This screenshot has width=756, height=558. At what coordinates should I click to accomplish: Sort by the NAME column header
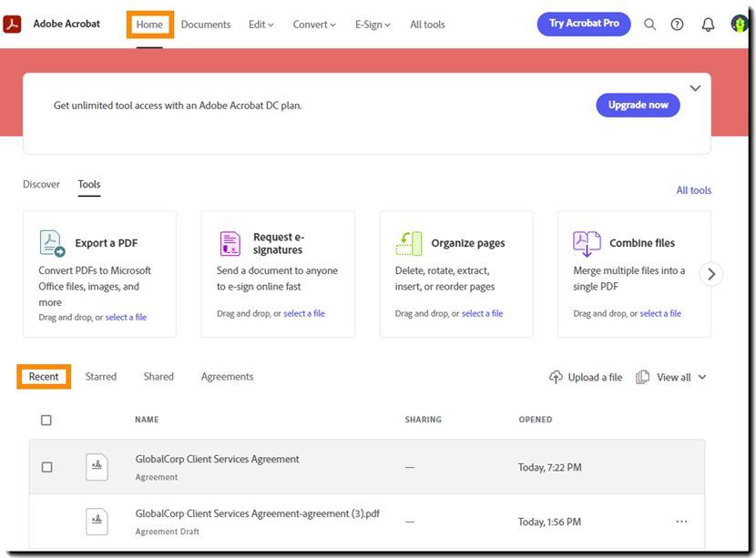147,420
